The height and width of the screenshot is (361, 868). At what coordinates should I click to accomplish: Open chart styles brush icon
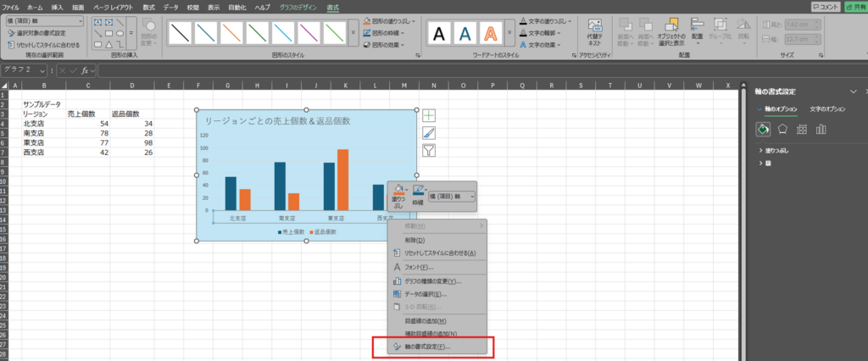[429, 132]
